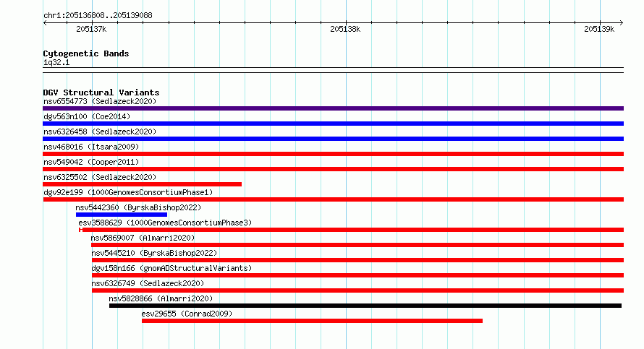Screen dimensions: 644x349
Task: Select the red nsv468016 variant bar
Action: [333, 154]
